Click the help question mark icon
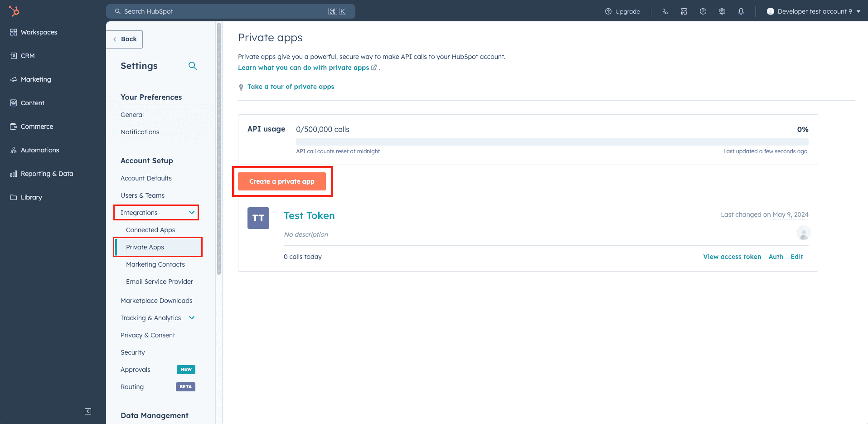The image size is (868, 424). coord(703,11)
